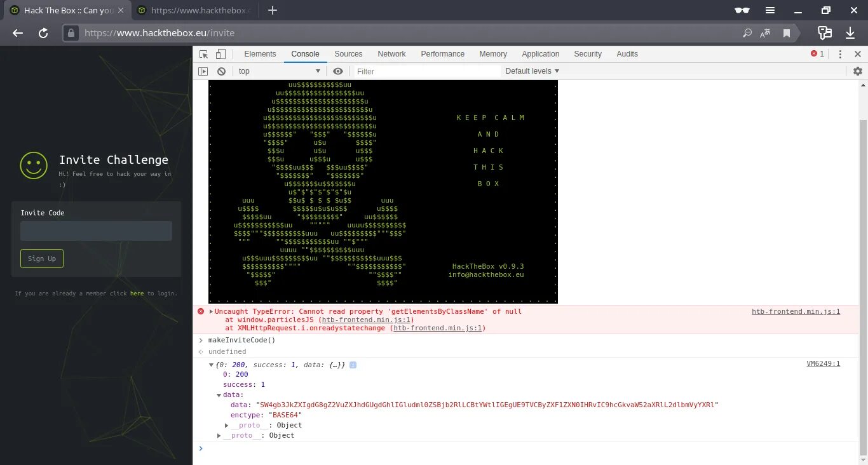Open console settings gear
Viewport: 868px width, 465px height.
click(x=858, y=71)
